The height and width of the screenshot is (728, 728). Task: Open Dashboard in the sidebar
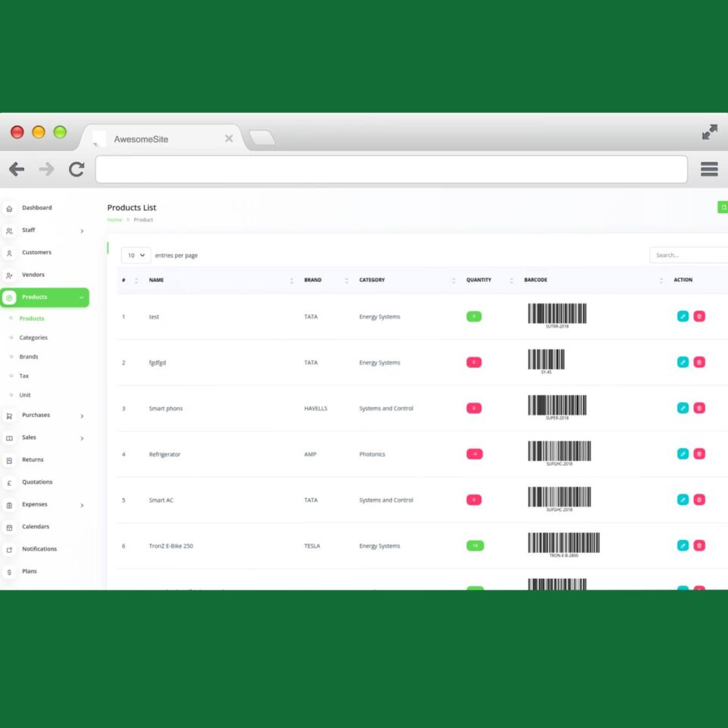point(36,208)
